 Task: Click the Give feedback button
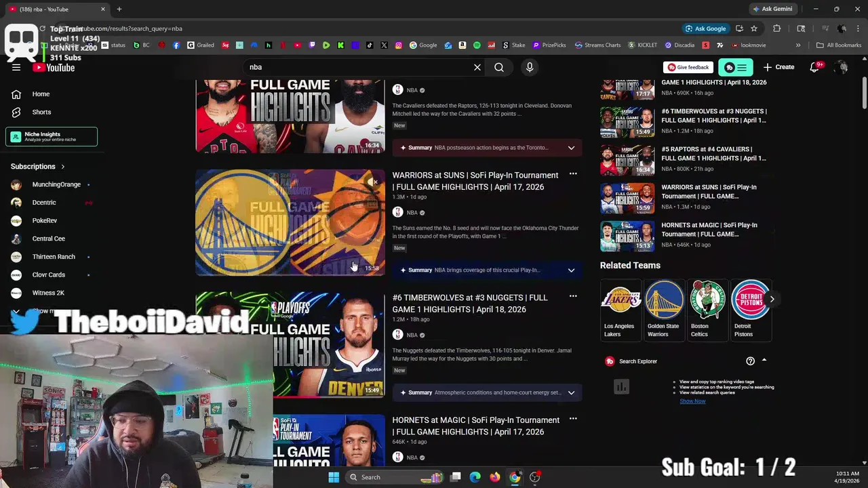[688, 67]
